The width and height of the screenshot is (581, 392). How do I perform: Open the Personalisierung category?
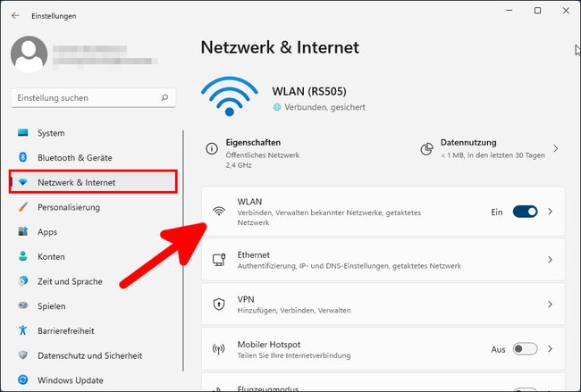pos(93,207)
